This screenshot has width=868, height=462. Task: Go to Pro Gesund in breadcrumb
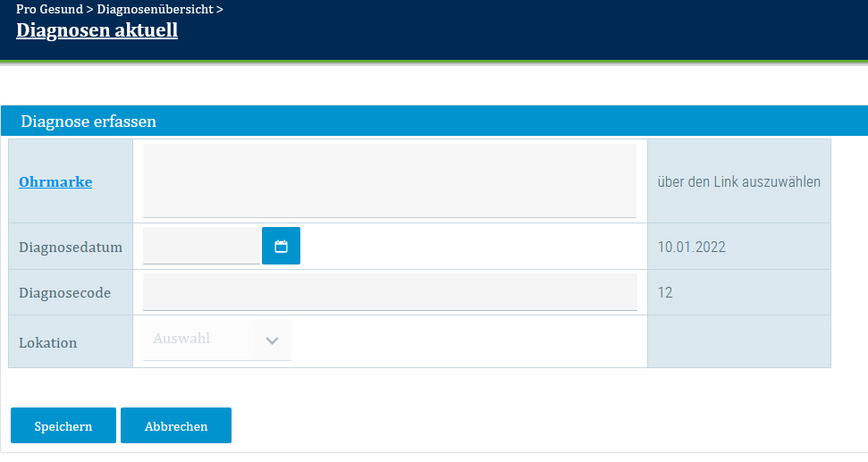[x=49, y=10]
